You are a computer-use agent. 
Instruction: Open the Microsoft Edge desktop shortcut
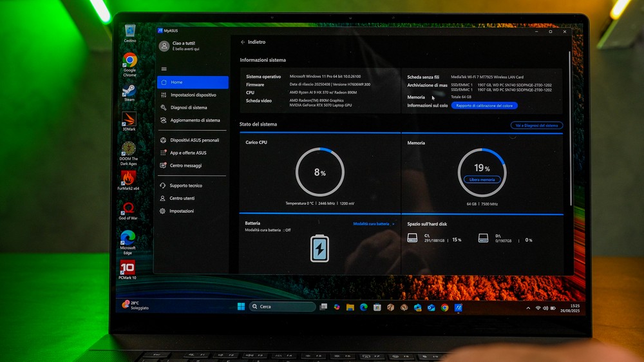[128, 242]
